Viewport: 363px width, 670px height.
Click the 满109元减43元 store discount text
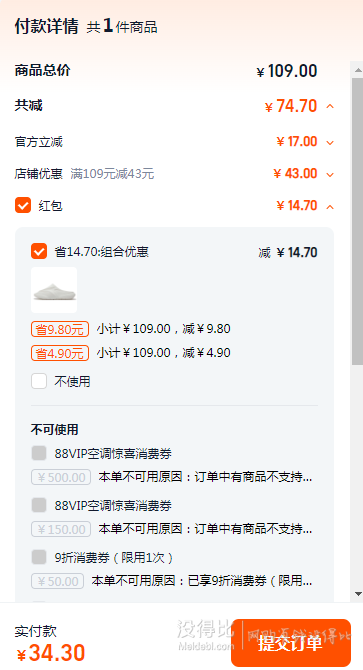coord(112,174)
